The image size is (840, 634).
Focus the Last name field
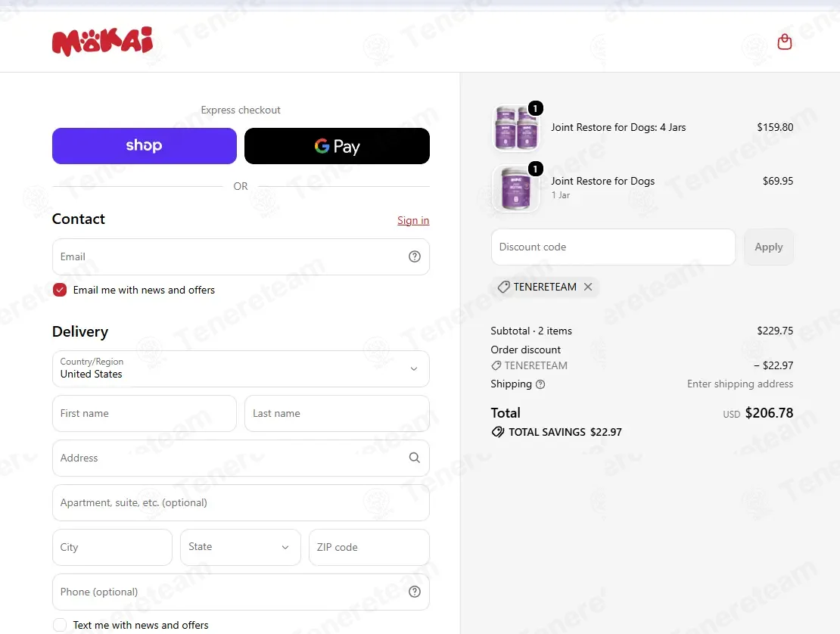tap(337, 413)
